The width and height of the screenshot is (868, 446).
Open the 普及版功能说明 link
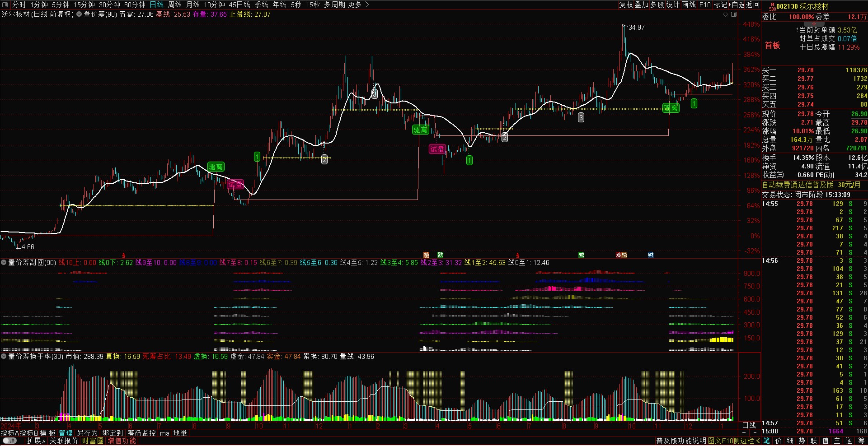[681, 441]
